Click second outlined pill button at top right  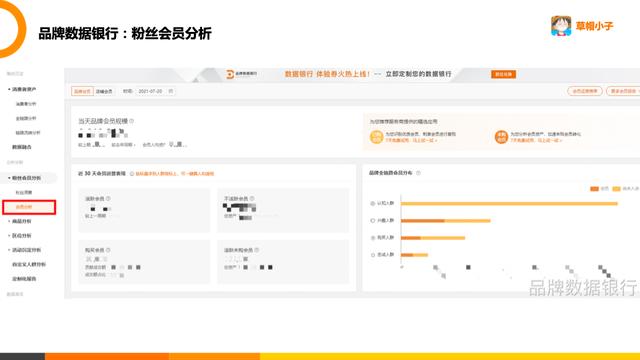point(623,91)
